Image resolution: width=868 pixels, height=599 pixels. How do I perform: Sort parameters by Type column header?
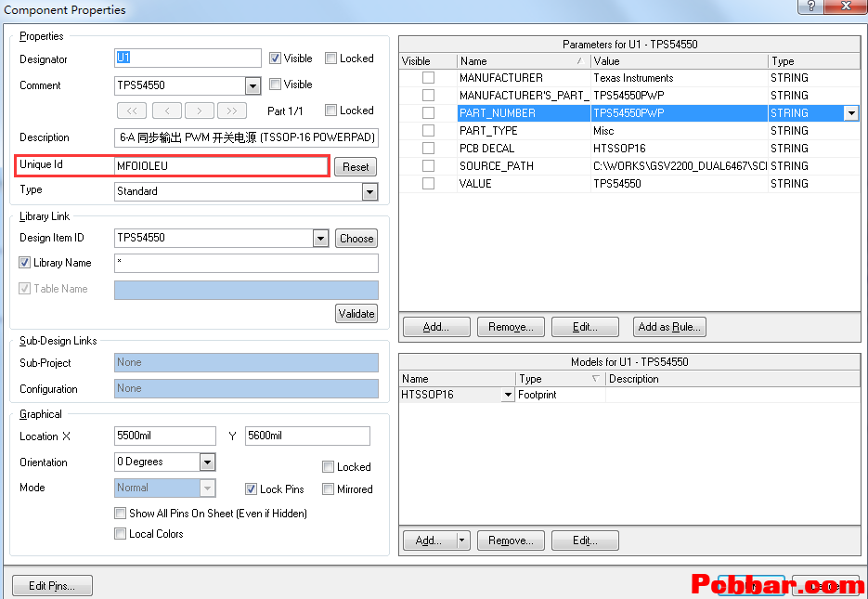point(814,61)
